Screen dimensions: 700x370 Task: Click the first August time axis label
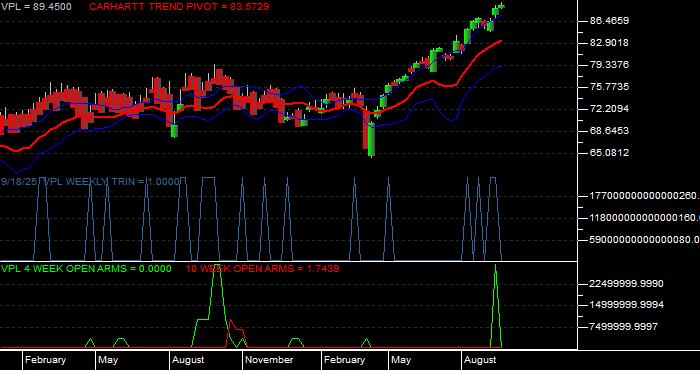point(188,360)
